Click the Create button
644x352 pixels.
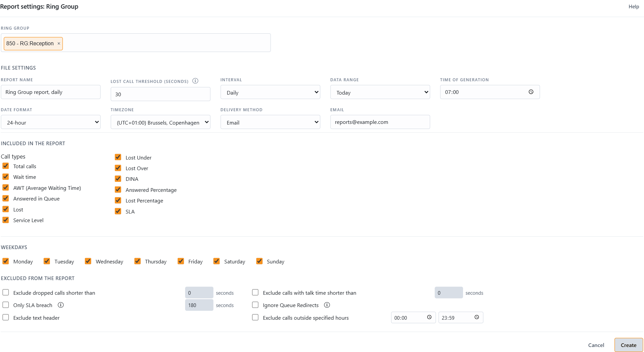click(x=628, y=345)
